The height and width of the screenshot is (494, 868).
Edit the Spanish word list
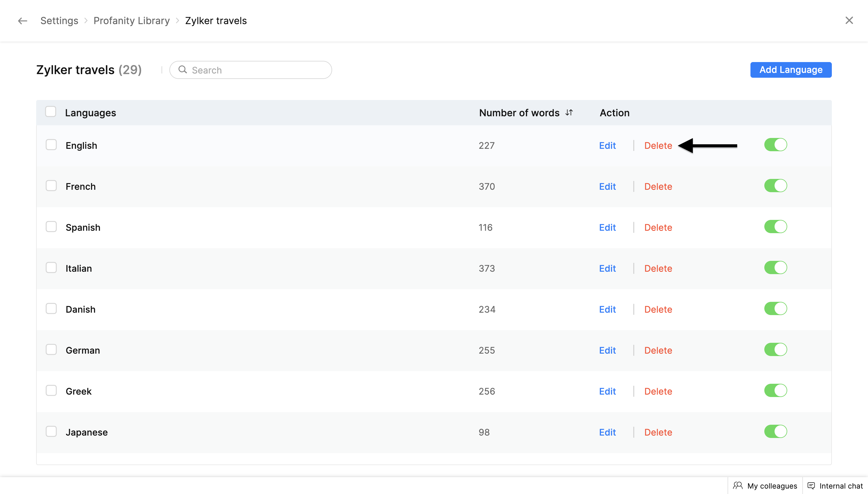pos(607,227)
